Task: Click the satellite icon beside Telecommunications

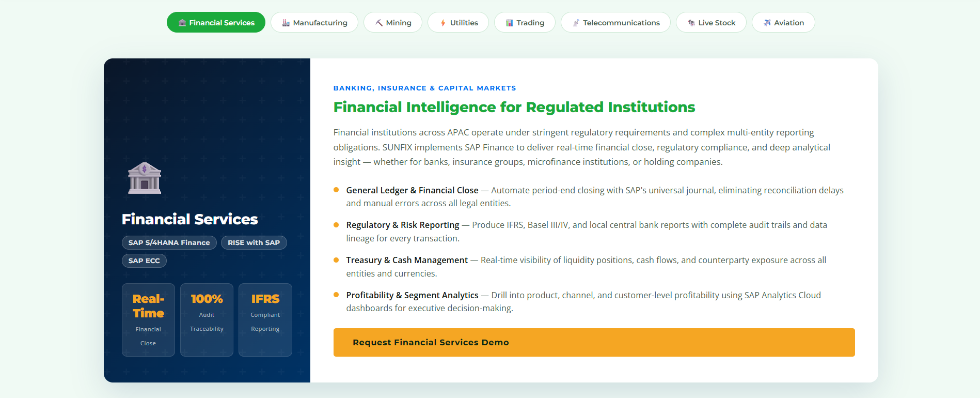Action: (576, 23)
